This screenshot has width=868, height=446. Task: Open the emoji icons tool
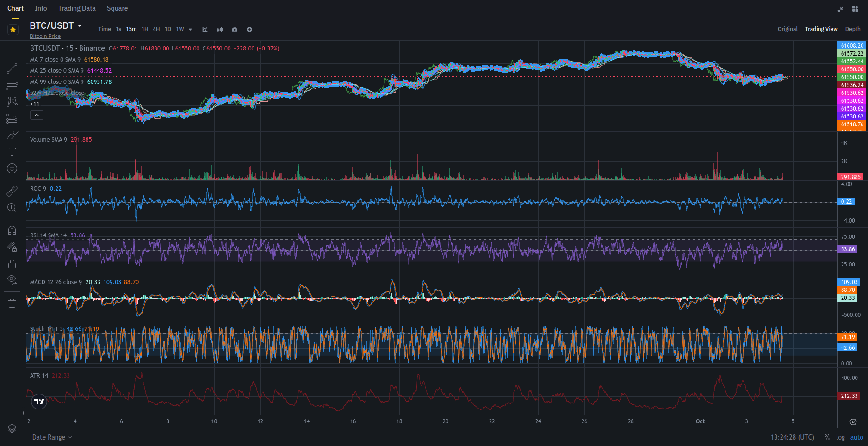point(12,168)
